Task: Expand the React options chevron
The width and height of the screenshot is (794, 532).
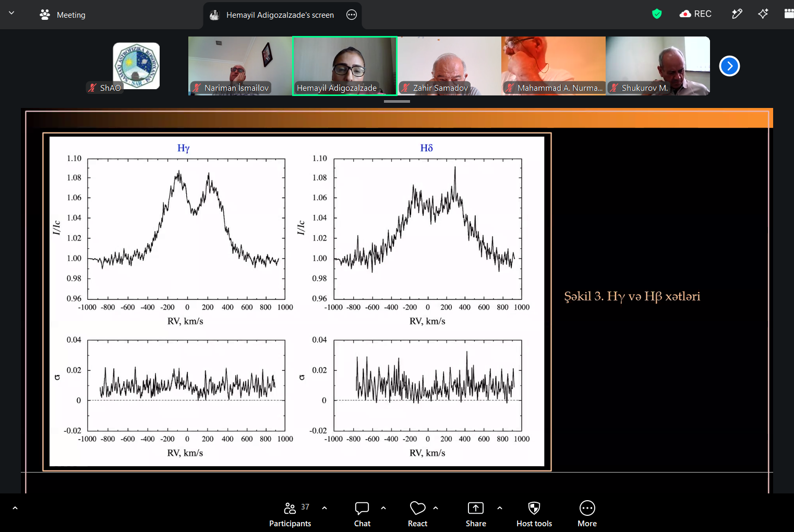Action: coord(436,507)
